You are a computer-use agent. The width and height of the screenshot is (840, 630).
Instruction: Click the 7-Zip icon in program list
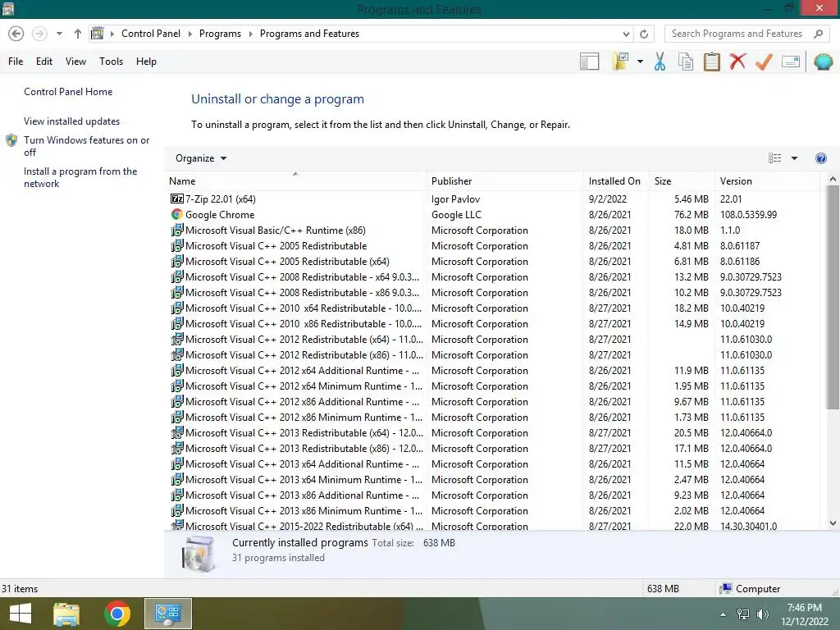[x=177, y=199]
